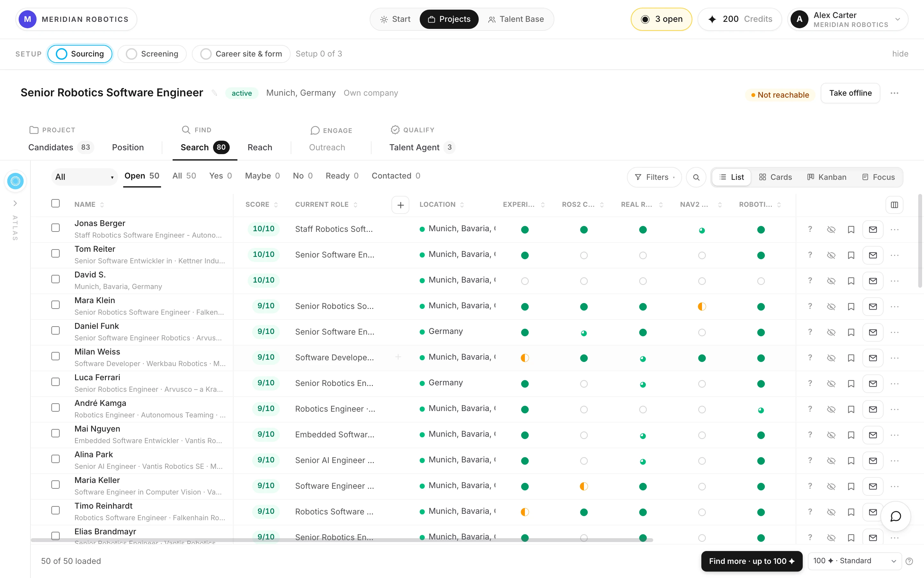Image resolution: width=924 pixels, height=578 pixels.
Task: Open the Atlas assistant icon in the sidebar
Action: pyautogui.click(x=15, y=181)
